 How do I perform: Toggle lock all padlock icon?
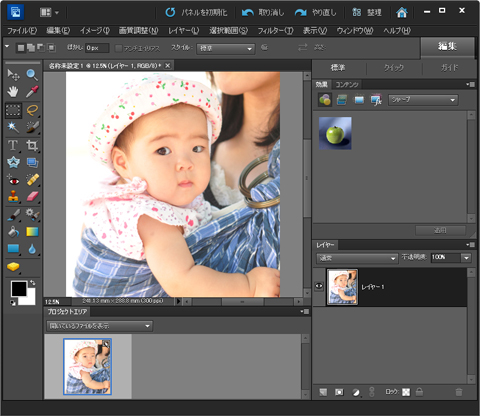tap(419, 392)
